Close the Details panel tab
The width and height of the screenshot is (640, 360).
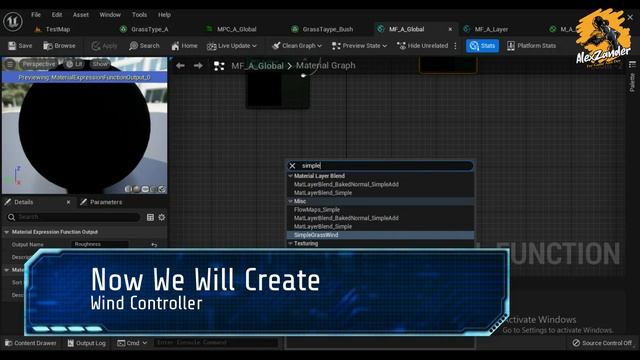pos(68,202)
